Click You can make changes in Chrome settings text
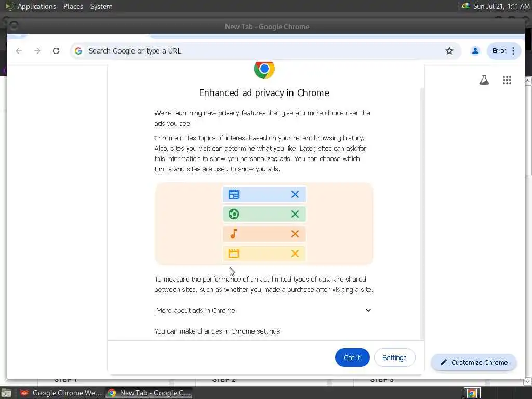 [x=217, y=331]
